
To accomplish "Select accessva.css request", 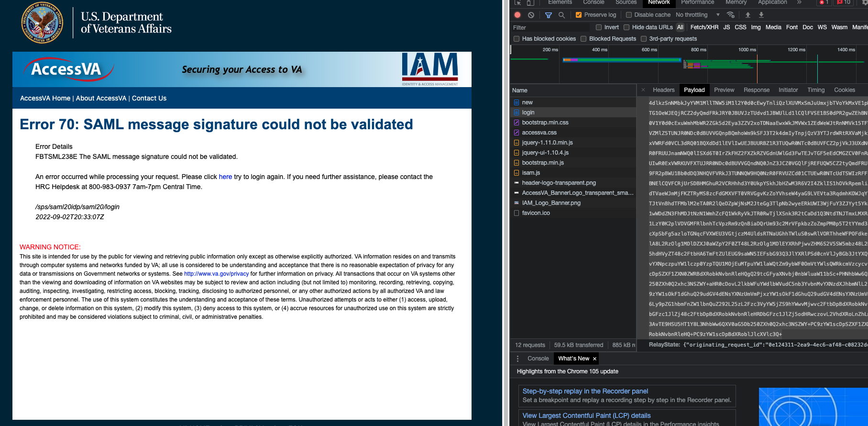I will point(573,133).
